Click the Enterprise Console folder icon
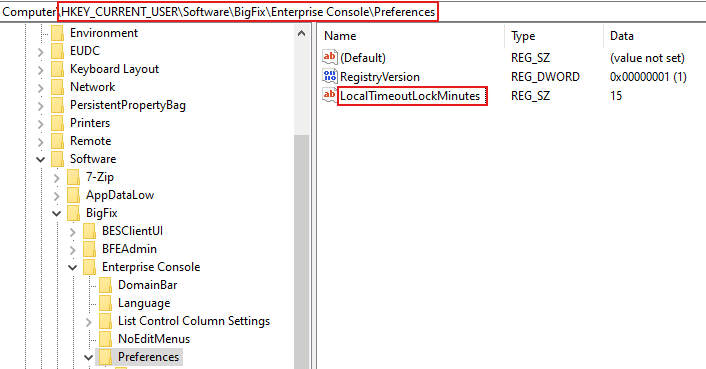Screen dimensions: 706x369 tap(90, 267)
